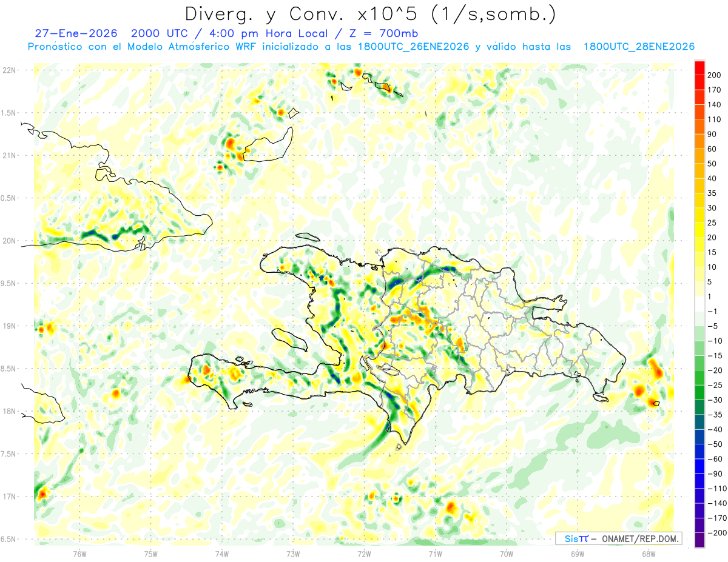This screenshot has width=728, height=562.
Task: Click the latitude label "17N"
Action: [x=9, y=497]
